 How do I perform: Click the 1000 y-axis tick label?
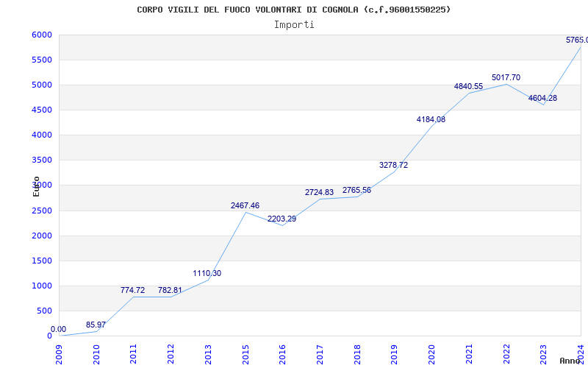click(x=42, y=286)
